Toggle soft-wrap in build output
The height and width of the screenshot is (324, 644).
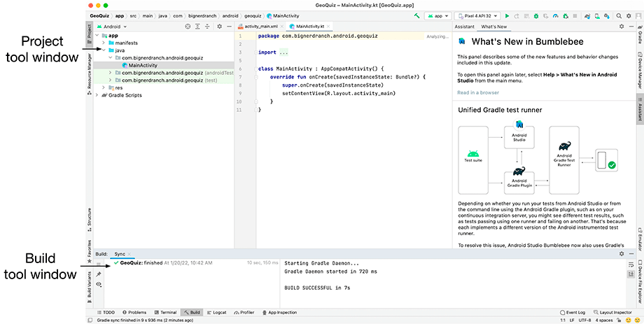click(x=631, y=264)
